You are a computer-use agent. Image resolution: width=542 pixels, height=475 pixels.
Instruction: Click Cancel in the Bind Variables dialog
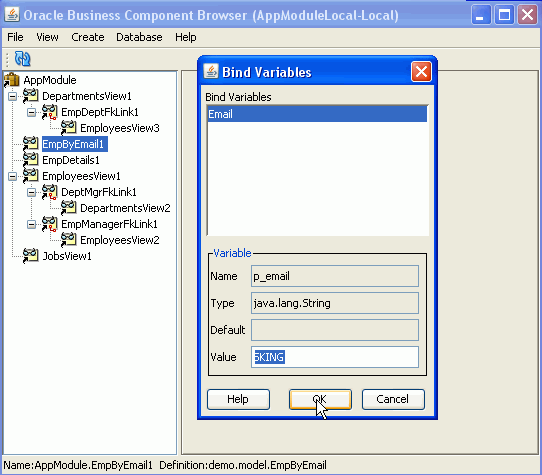393,399
